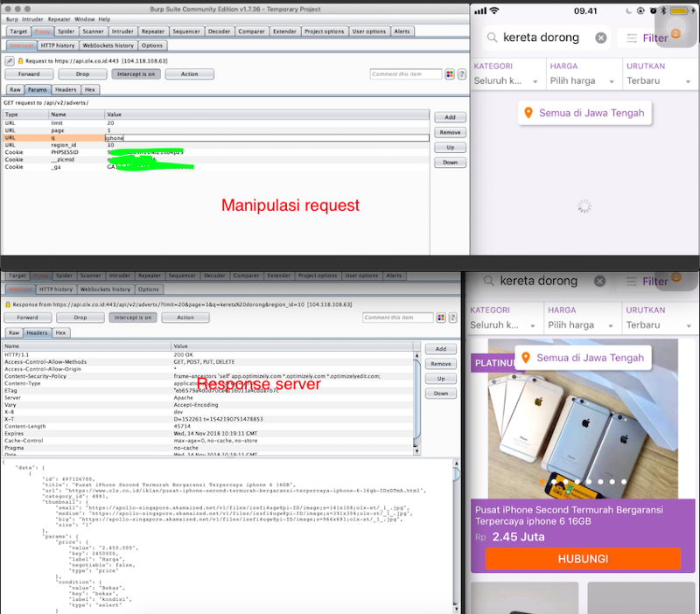
Task: Click the lock icon next to 'Request to https://api.olx.co.id'
Action: pyautogui.click(x=20, y=60)
